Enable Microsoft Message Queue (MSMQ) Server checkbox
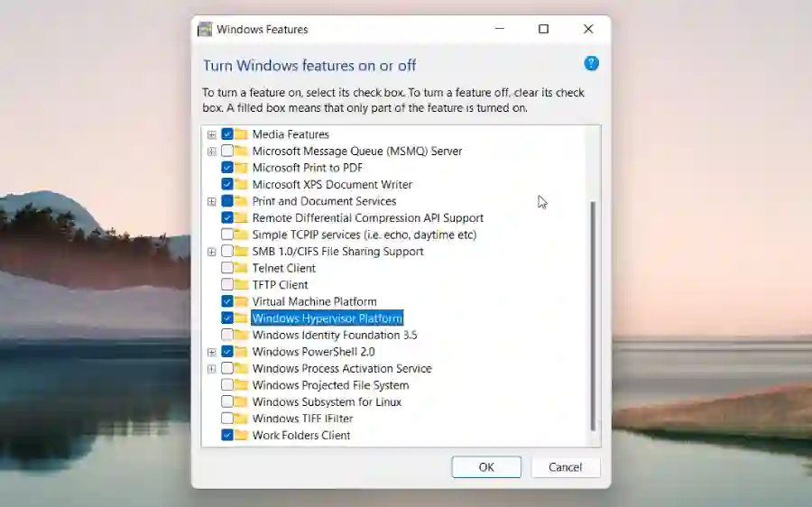812x507 pixels. click(226, 151)
